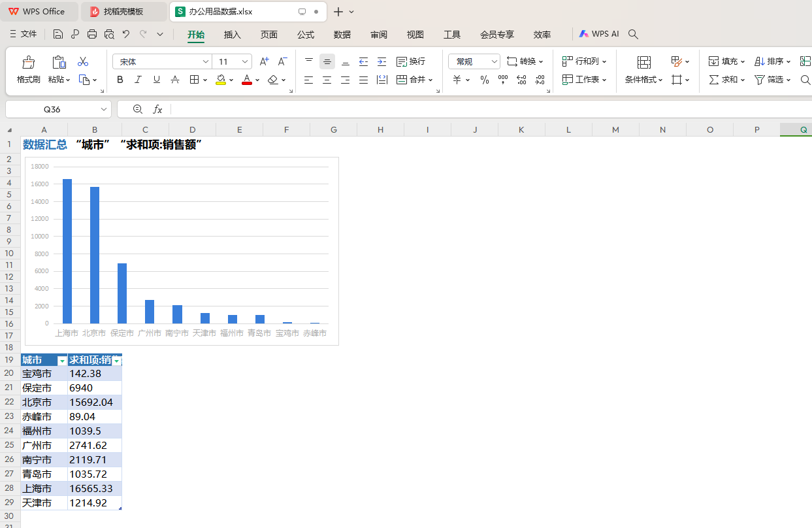
Task: Open the number format 常规 dropdown
Action: coord(493,61)
